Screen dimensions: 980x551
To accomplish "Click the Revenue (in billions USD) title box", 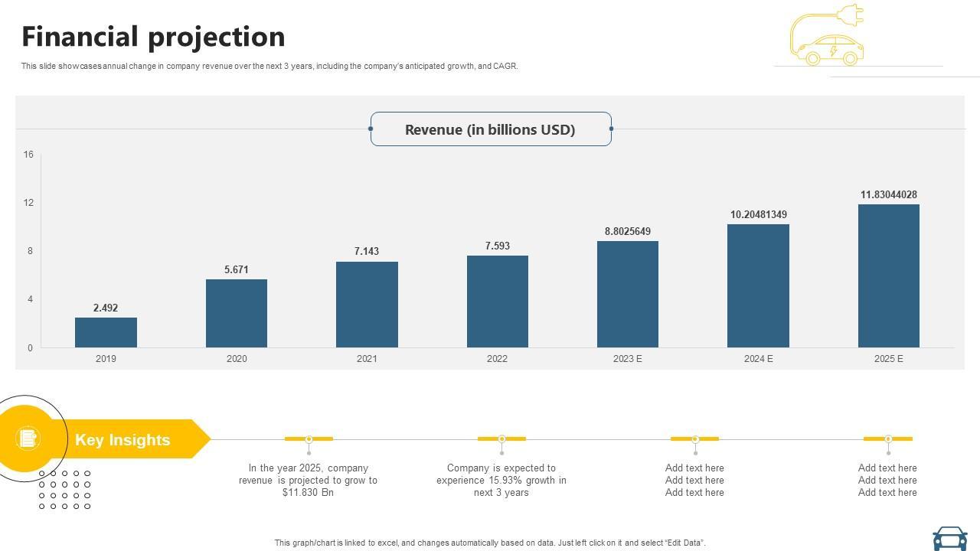I will pyautogui.click(x=491, y=129).
